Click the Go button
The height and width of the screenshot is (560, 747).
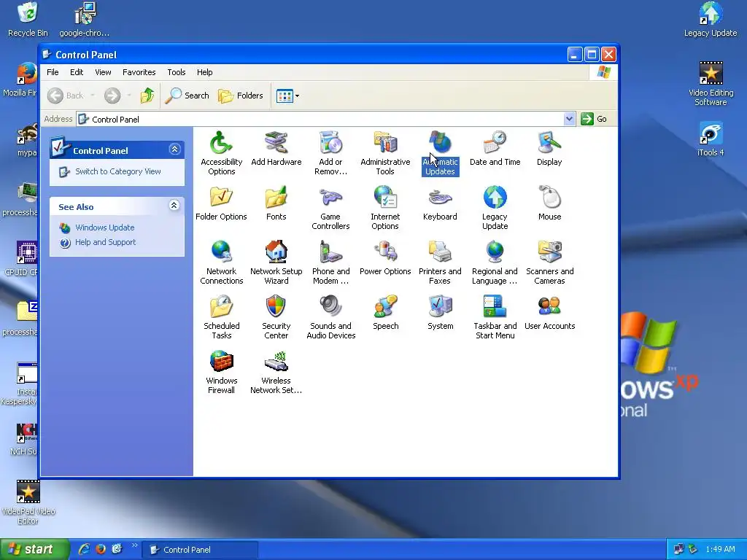click(594, 119)
